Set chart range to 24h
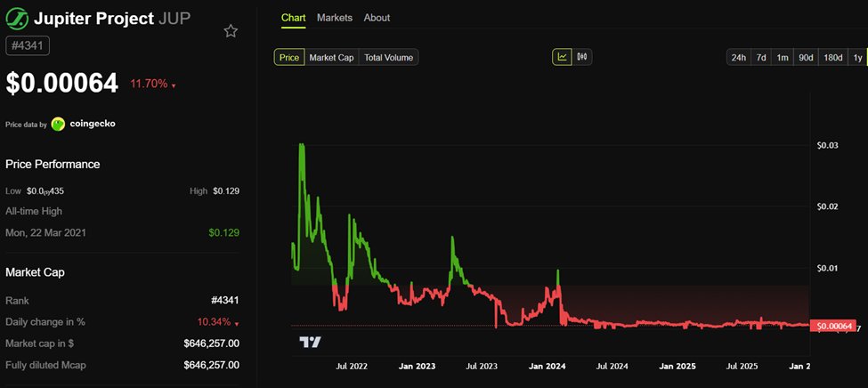This screenshot has height=388, width=868. [x=738, y=58]
